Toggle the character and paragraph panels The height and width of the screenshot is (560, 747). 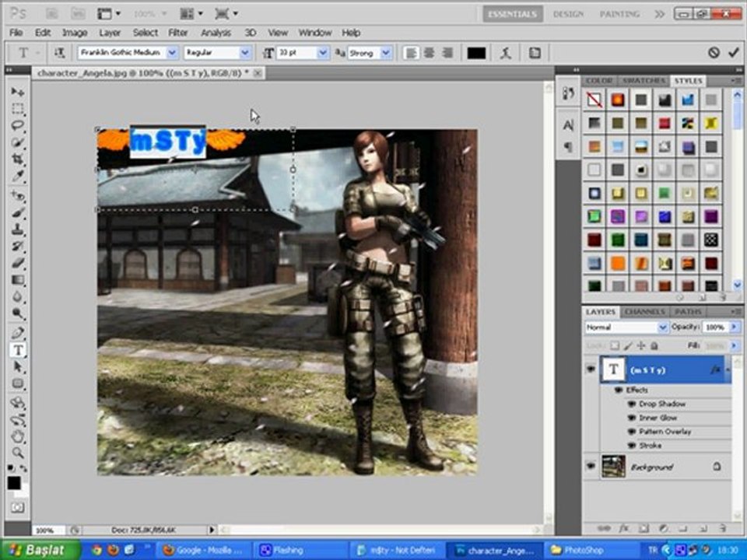[535, 53]
